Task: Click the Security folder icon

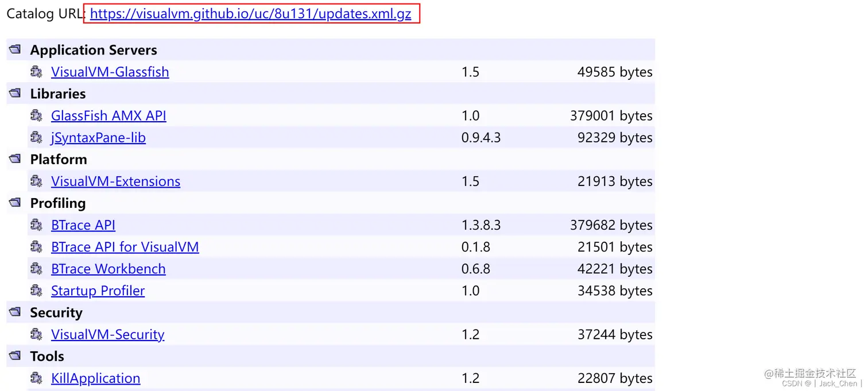Action: point(15,312)
